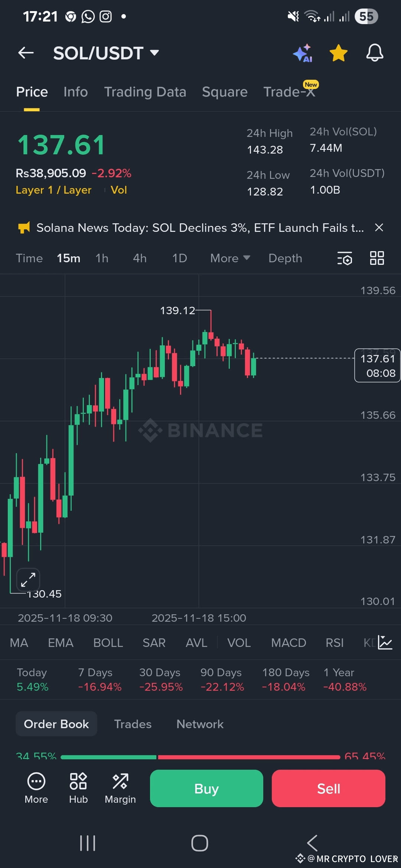Tap the 130.45 low marker on chart
Image resolution: width=401 pixels, height=868 pixels.
(44, 594)
